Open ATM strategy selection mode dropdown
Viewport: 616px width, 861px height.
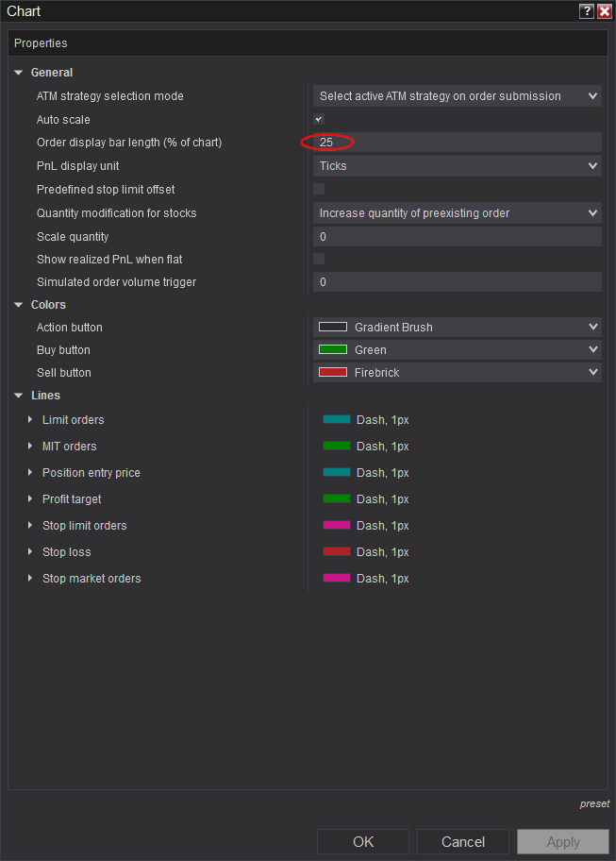point(457,96)
